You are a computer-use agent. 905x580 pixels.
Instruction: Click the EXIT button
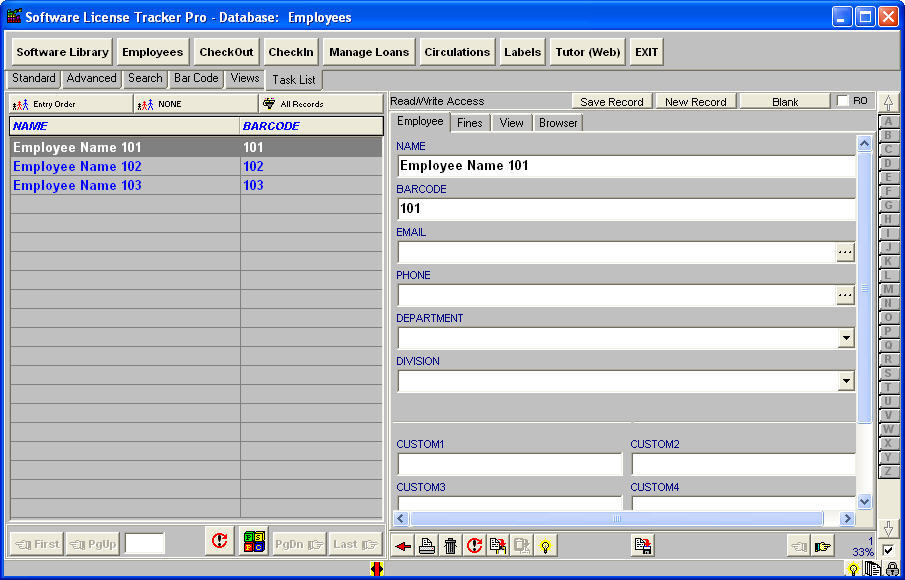pos(646,52)
